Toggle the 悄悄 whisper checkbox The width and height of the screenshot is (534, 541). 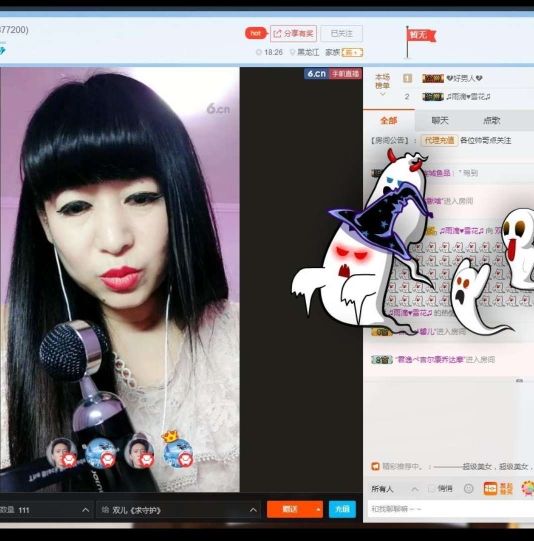point(431,488)
